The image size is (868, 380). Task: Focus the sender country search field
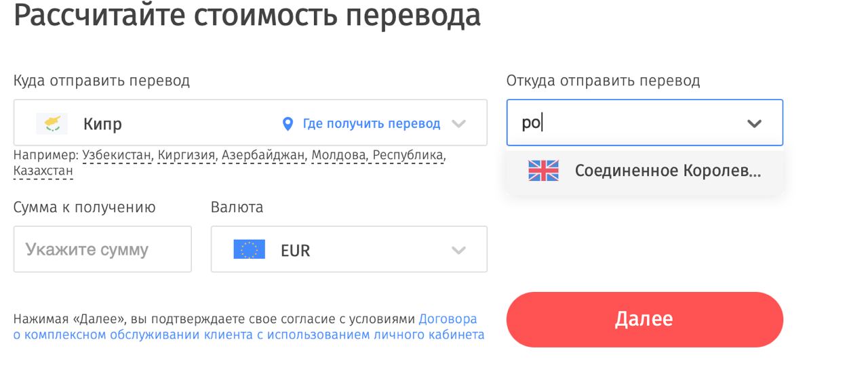point(624,123)
